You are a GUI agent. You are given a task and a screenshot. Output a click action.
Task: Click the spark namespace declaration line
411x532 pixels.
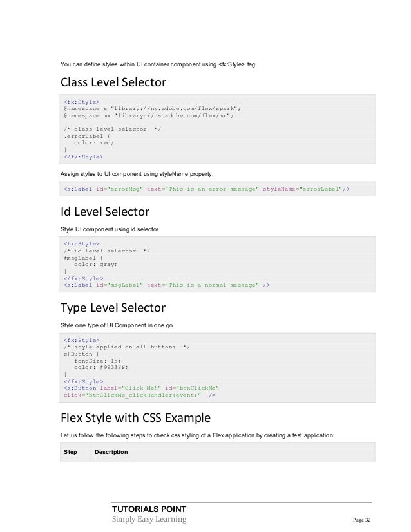[x=152, y=109]
